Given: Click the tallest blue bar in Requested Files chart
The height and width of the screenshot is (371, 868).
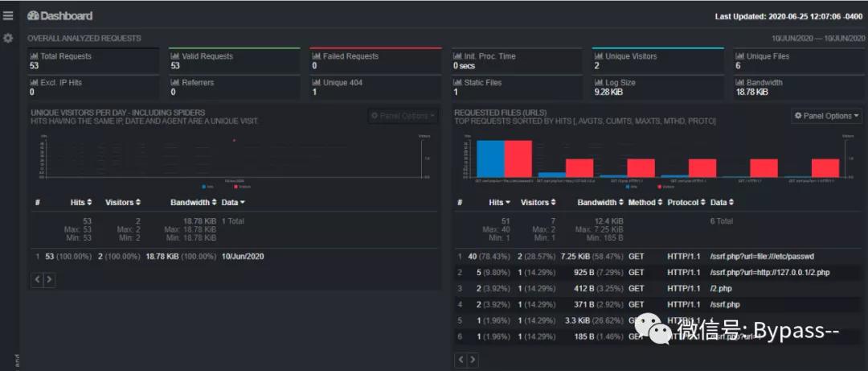Looking at the screenshot, I should pos(489,158).
